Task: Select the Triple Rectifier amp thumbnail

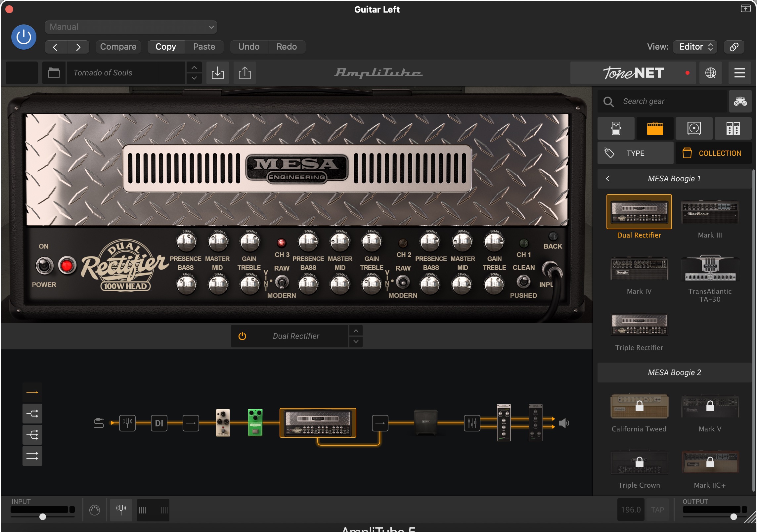Action: coord(639,325)
